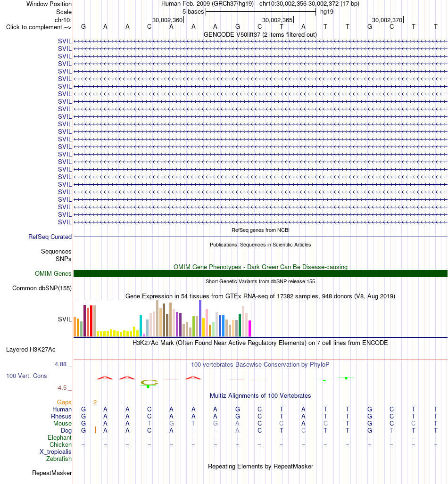Click the olive C in PhyloP logo
Image resolution: width=448 pixels, height=484 pixels.
tap(149, 383)
